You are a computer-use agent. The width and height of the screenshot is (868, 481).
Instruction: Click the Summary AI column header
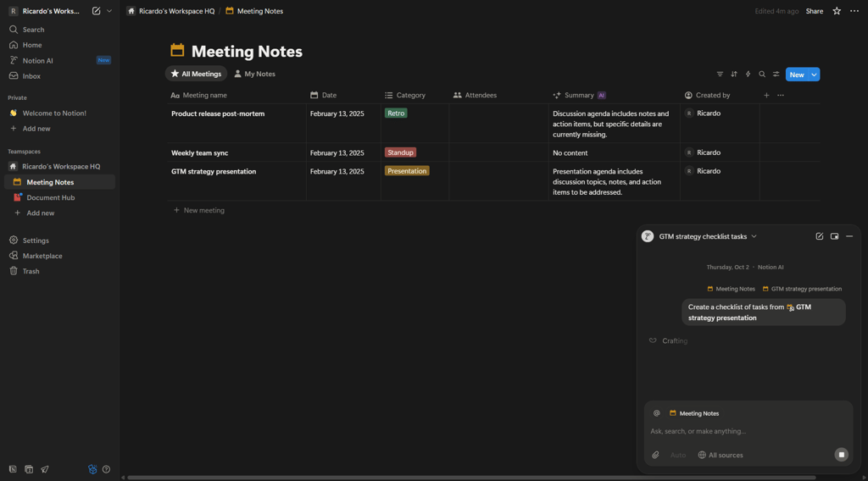(x=615, y=95)
